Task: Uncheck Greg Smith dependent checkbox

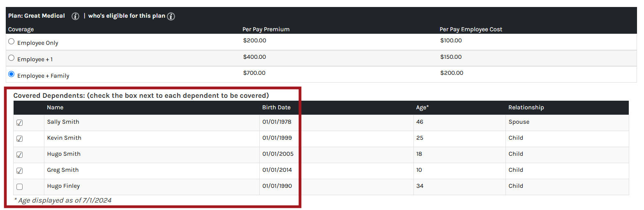Action: click(x=19, y=171)
